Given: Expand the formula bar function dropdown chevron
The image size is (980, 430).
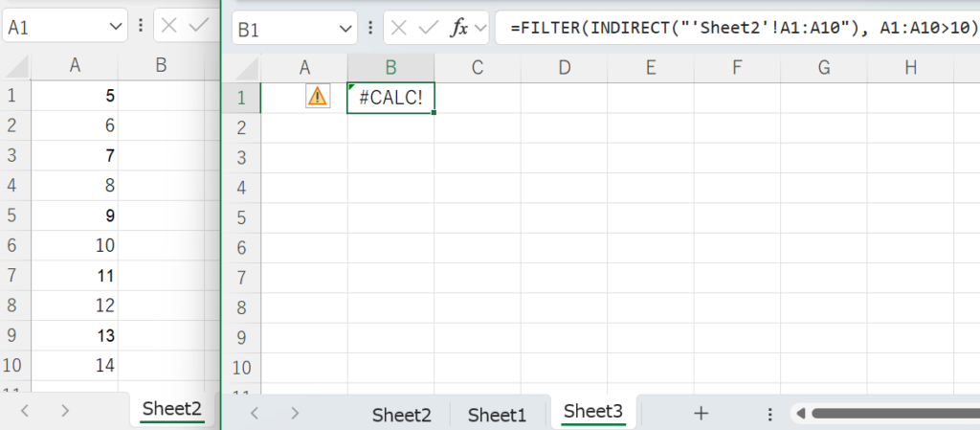Looking at the screenshot, I should coord(479,28).
